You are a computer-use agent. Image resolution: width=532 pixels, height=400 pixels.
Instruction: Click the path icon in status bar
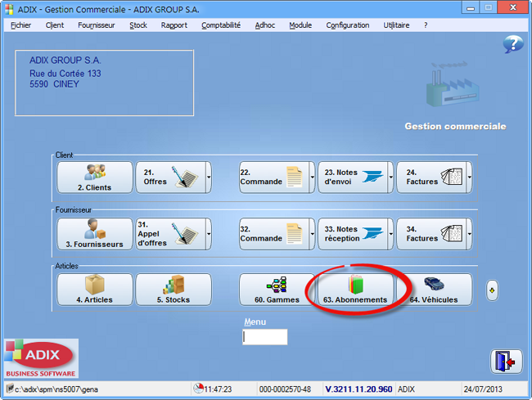coord(10,388)
